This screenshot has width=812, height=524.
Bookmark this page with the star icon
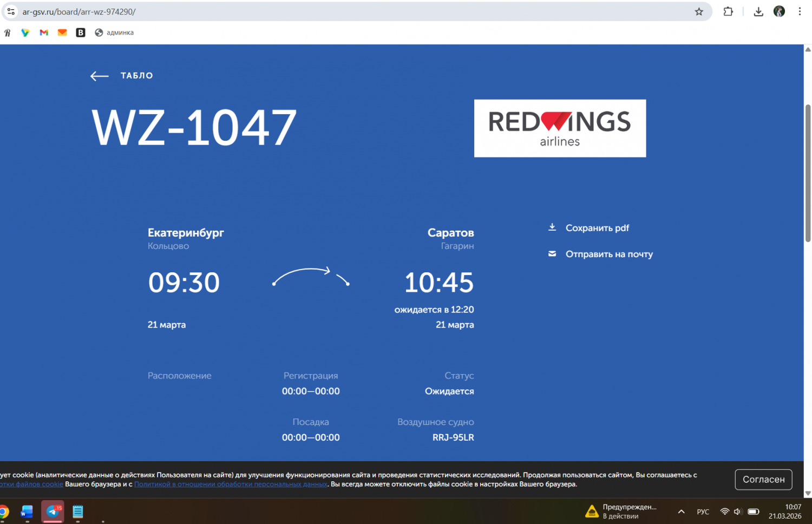coord(699,12)
